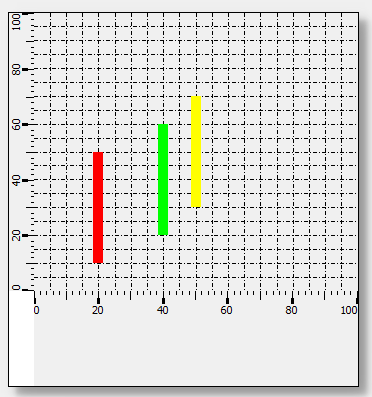
Task: Click the y-axis label 60
Action: (16, 125)
